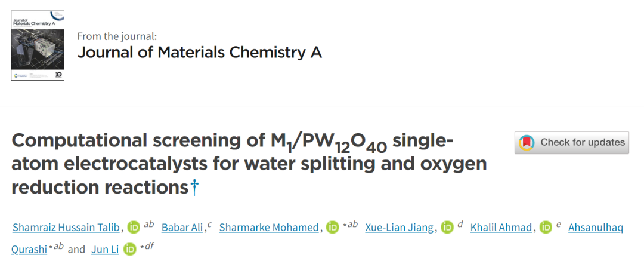Click ORCID badge next to Sharmarke Mohamed
The height and width of the screenshot is (261, 644).
click(x=332, y=227)
